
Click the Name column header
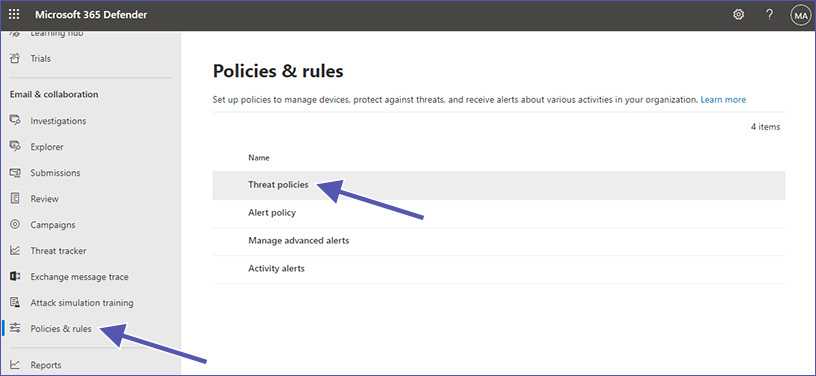click(x=259, y=158)
